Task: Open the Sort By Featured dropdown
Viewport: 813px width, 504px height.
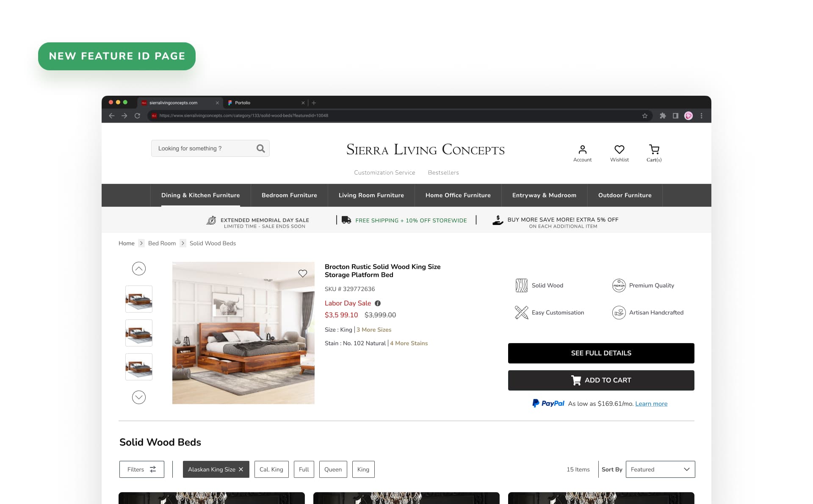Action: [661, 469]
